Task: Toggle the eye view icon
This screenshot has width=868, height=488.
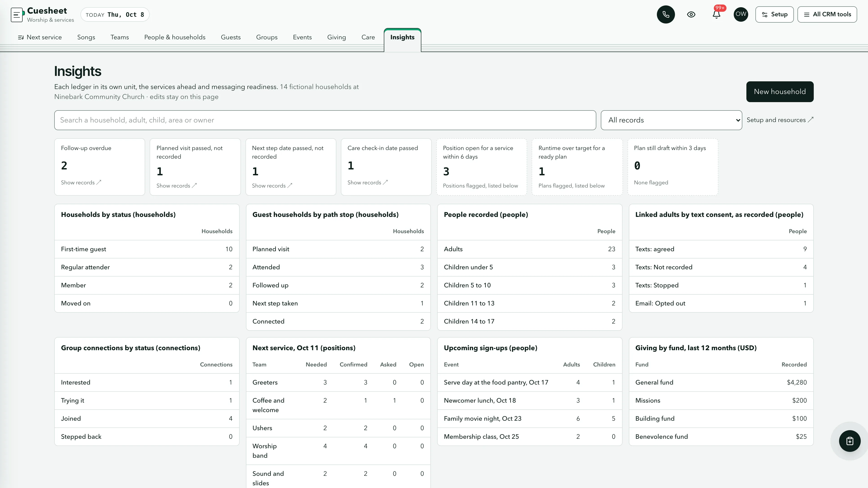Action: point(691,14)
